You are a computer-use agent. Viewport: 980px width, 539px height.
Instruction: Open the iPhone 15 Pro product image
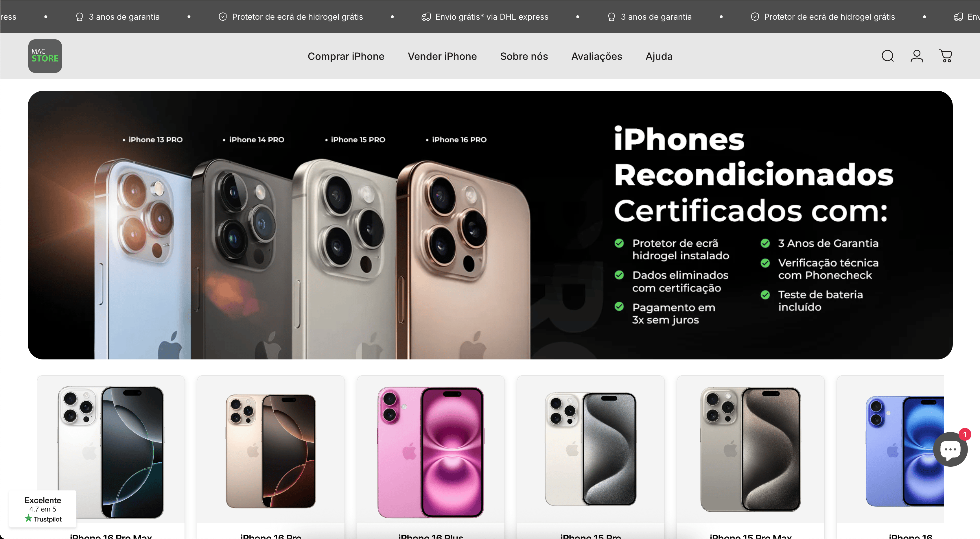[x=590, y=449]
